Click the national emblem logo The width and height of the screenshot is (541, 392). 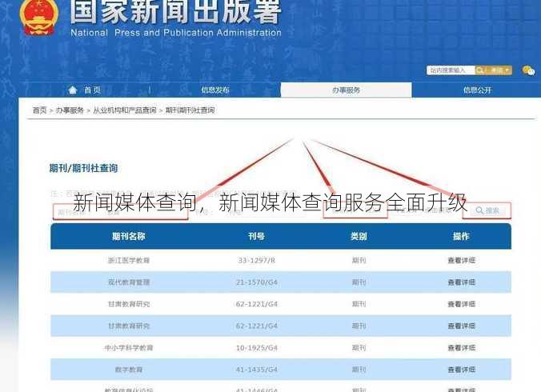tap(39, 17)
